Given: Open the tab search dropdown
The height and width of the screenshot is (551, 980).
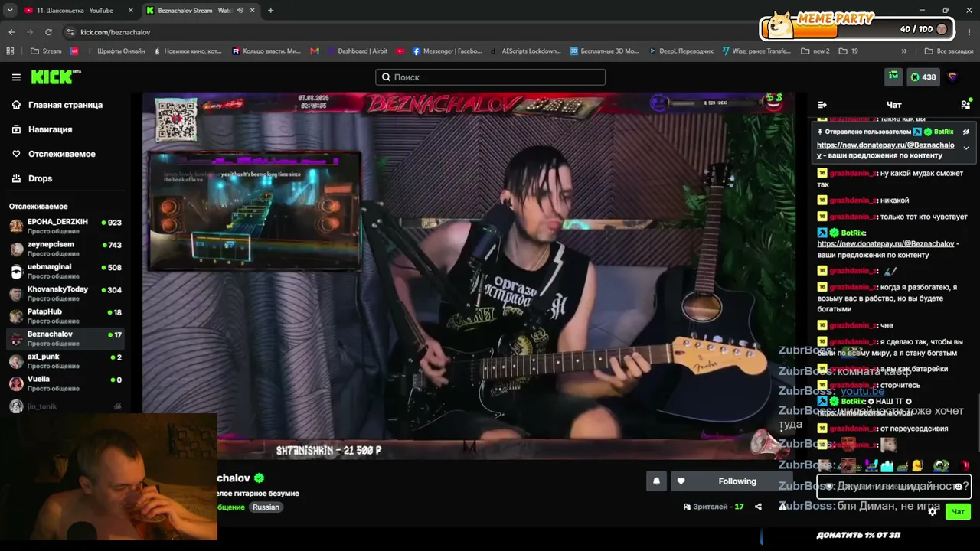Looking at the screenshot, I should click(x=10, y=11).
